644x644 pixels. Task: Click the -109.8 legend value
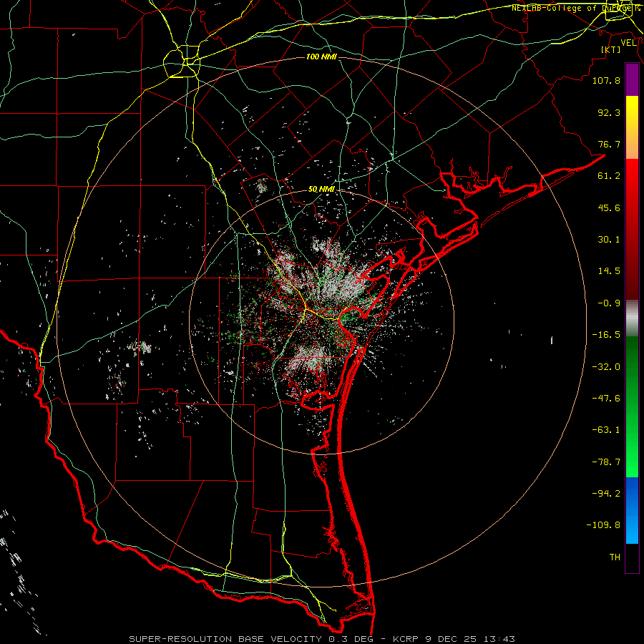click(603, 525)
